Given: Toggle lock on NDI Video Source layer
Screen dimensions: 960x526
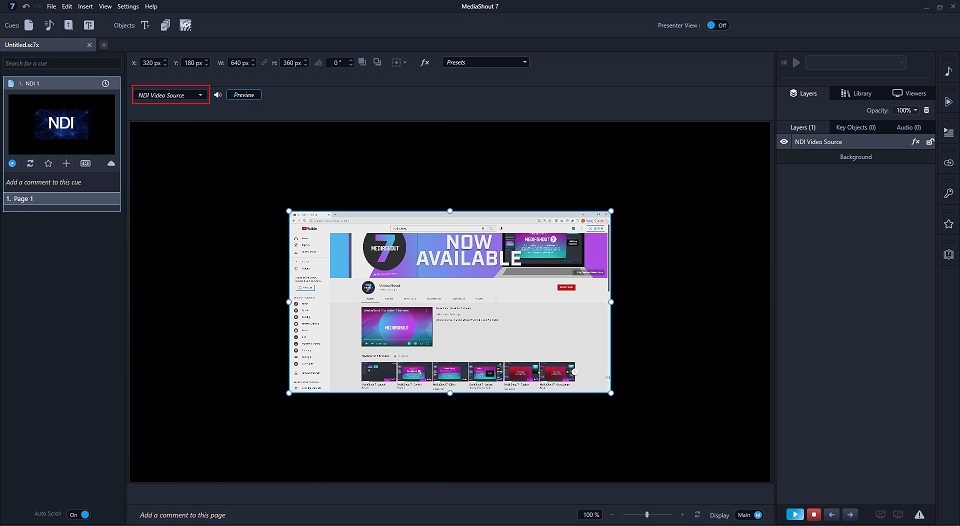Looking at the screenshot, I should click(x=929, y=141).
